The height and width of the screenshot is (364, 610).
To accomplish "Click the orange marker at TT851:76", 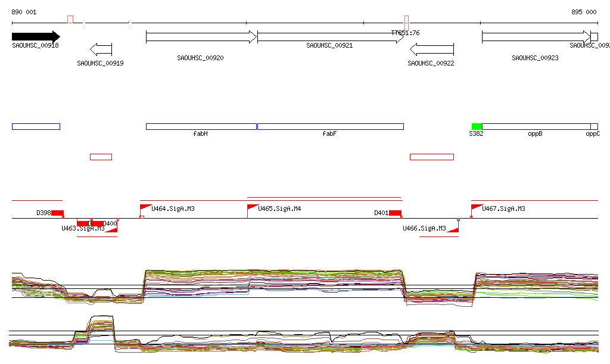I will [406, 23].
